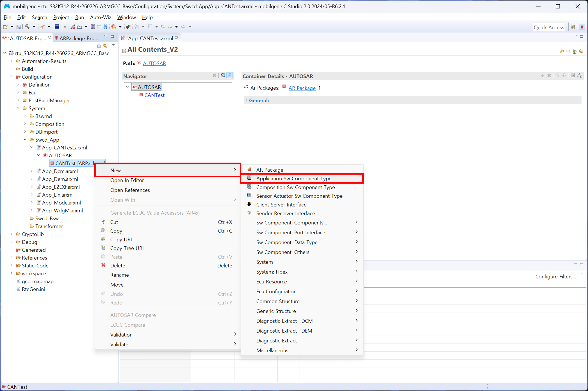Screen dimensions: 588x391
Task: Click the import arrow toolbar icon
Action: [79, 27]
